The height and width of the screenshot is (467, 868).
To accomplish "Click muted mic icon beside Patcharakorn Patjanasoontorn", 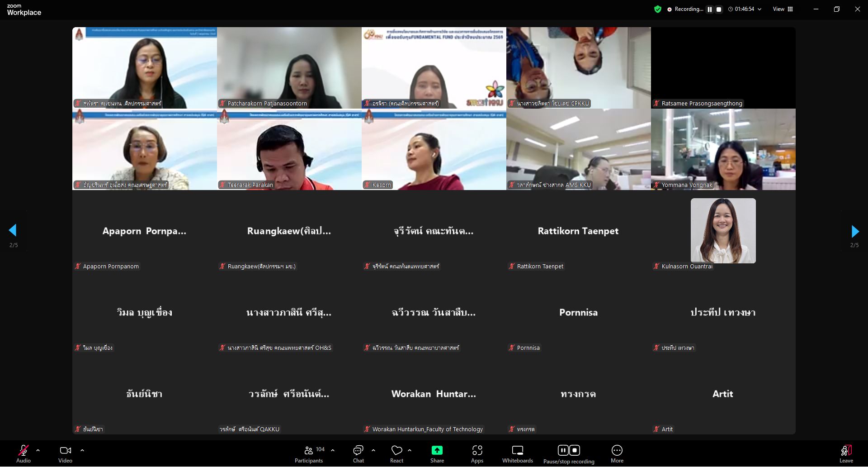I will click(222, 103).
